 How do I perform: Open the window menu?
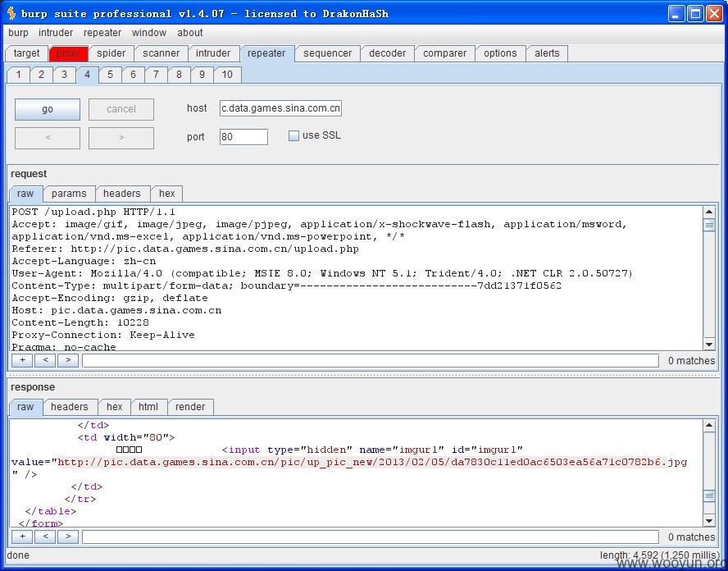pyautogui.click(x=149, y=33)
